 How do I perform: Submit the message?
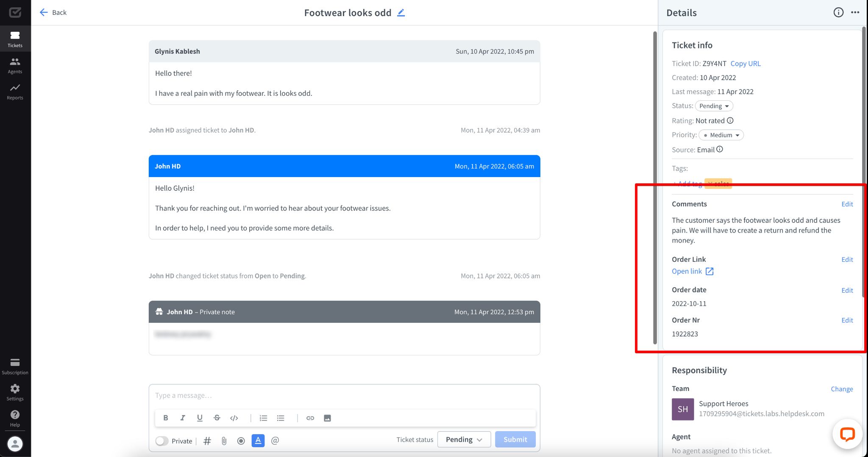point(515,440)
